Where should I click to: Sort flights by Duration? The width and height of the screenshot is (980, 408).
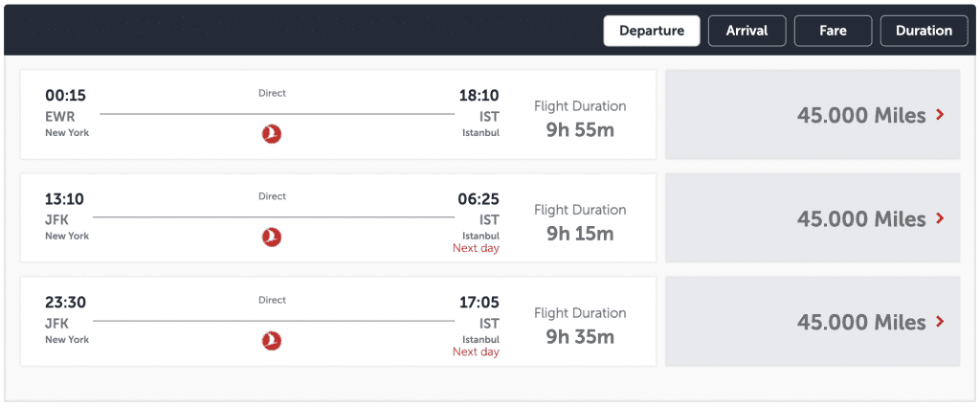pos(924,31)
